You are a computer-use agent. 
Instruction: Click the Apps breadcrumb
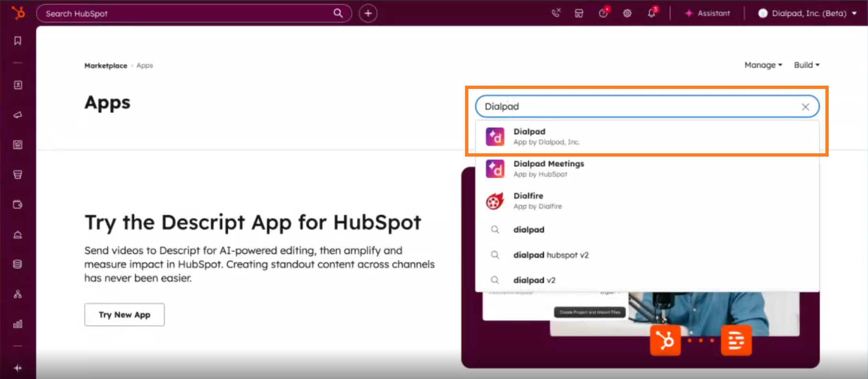click(144, 65)
